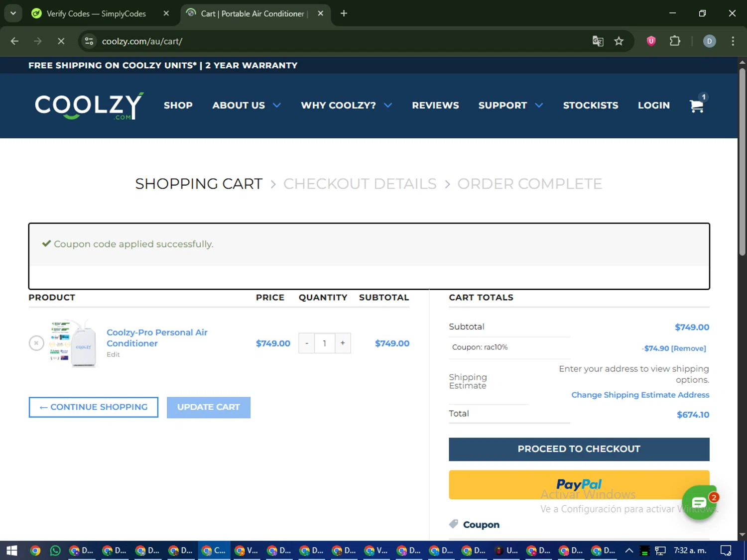The height and width of the screenshot is (560, 747).
Task: Click UPDATE CART
Action: pyautogui.click(x=209, y=407)
